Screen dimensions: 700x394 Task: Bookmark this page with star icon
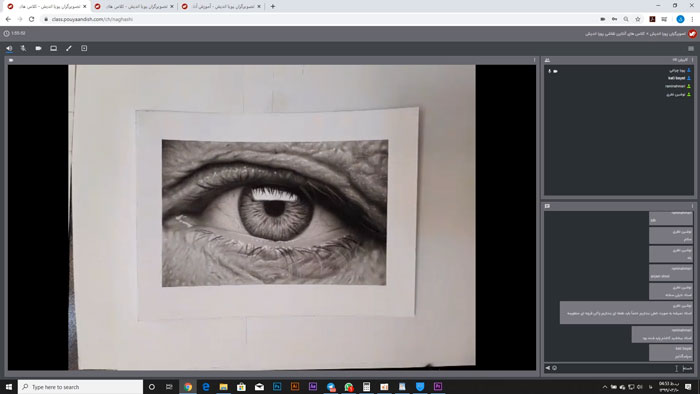pyautogui.click(x=638, y=19)
